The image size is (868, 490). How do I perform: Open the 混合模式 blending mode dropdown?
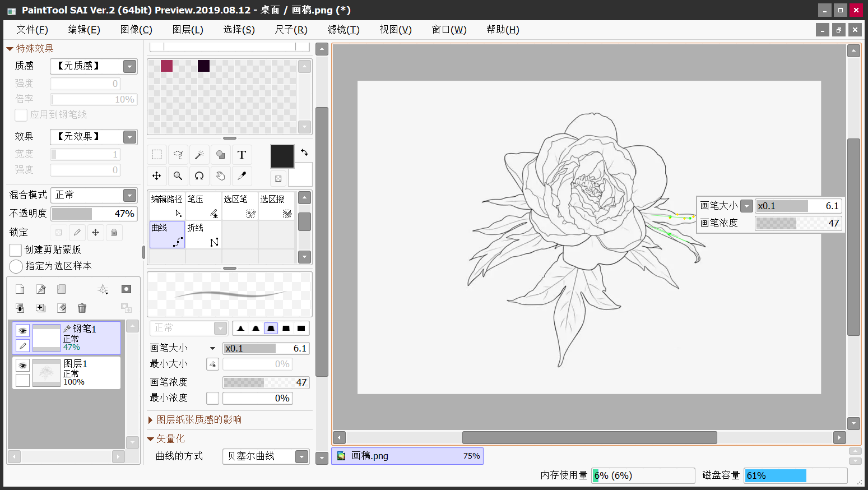point(129,195)
